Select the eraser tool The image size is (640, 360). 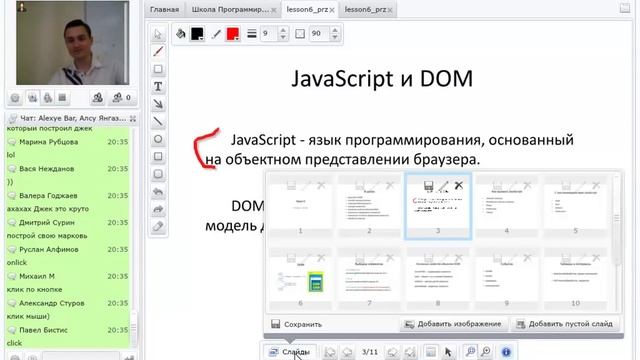tap(158, 227)
